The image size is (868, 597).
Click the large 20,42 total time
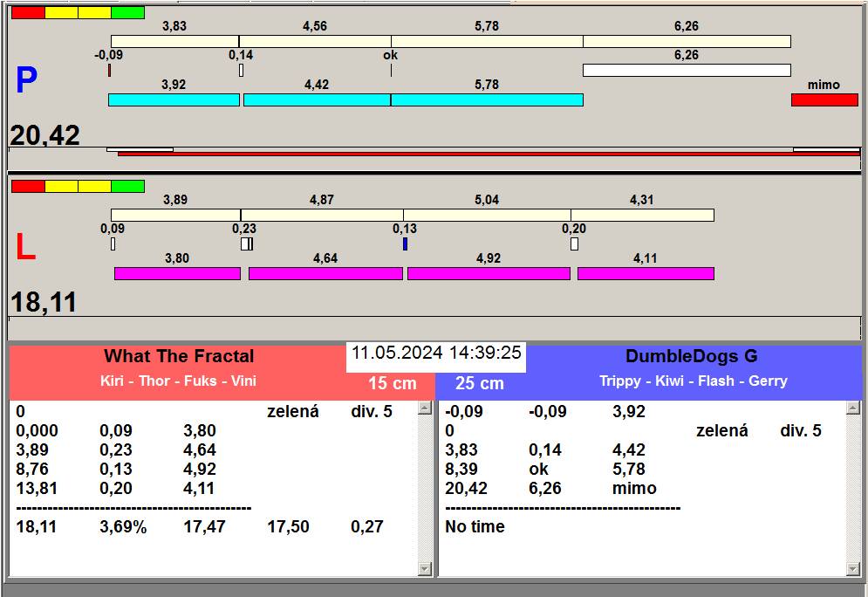tap(45, 135)
